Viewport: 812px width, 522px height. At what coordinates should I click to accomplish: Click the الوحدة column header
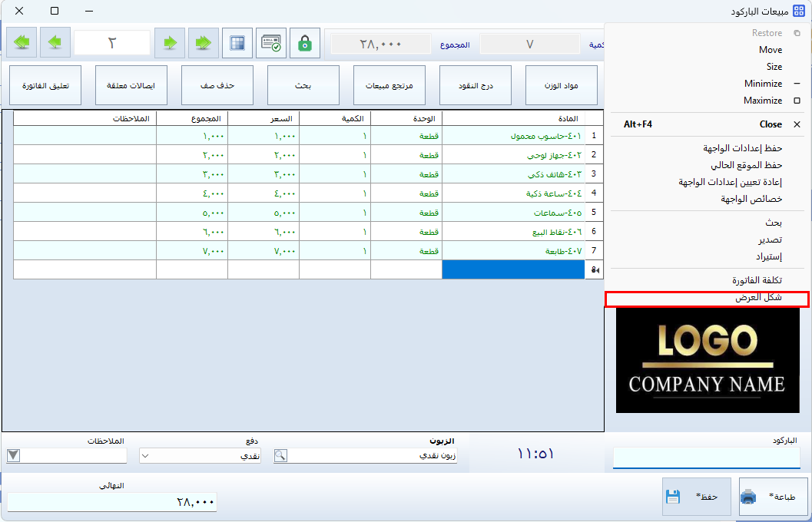(x=406, y=118)
